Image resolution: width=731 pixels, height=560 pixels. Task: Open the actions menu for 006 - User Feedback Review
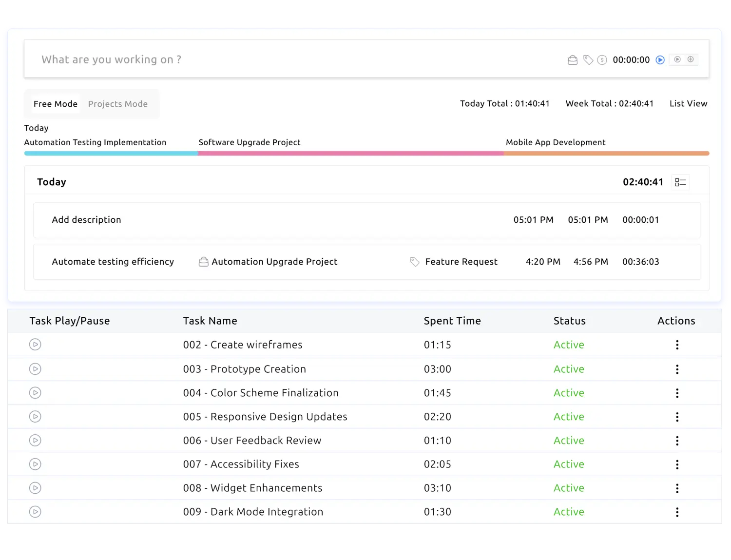tap(677, 440)
